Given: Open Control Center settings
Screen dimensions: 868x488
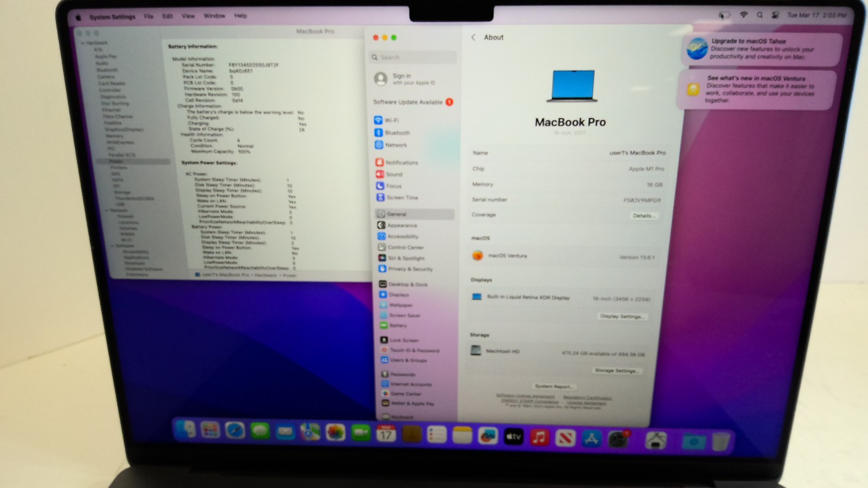Looking at the screenshot, I should (401, 247).
